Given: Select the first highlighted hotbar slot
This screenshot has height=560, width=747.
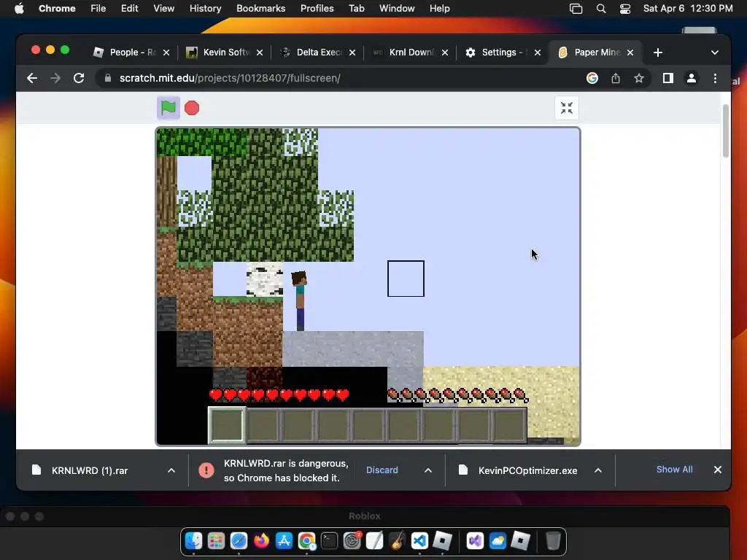Looking at the screenshot, I should (x=227, y=425).
